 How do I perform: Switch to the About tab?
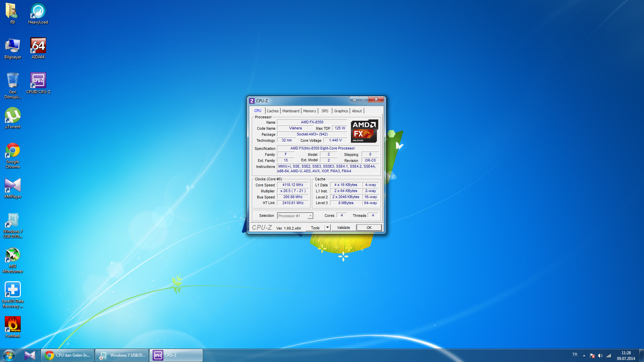tap(357, 111)
